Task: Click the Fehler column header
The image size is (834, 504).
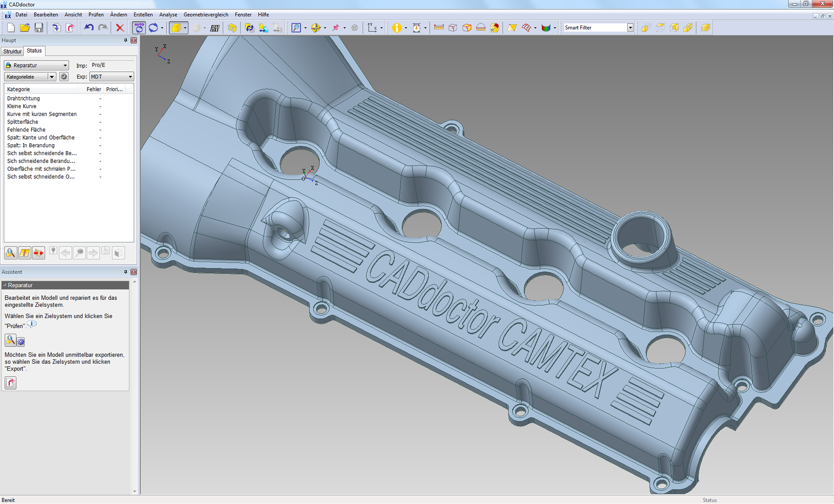Action: (94, 89)
